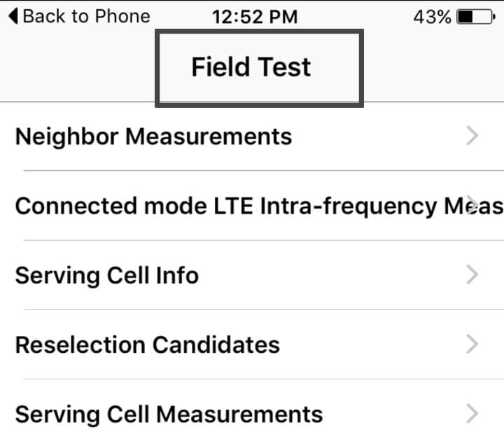View Serving Cell Measurements
The image size is (504, 448).
169,414
